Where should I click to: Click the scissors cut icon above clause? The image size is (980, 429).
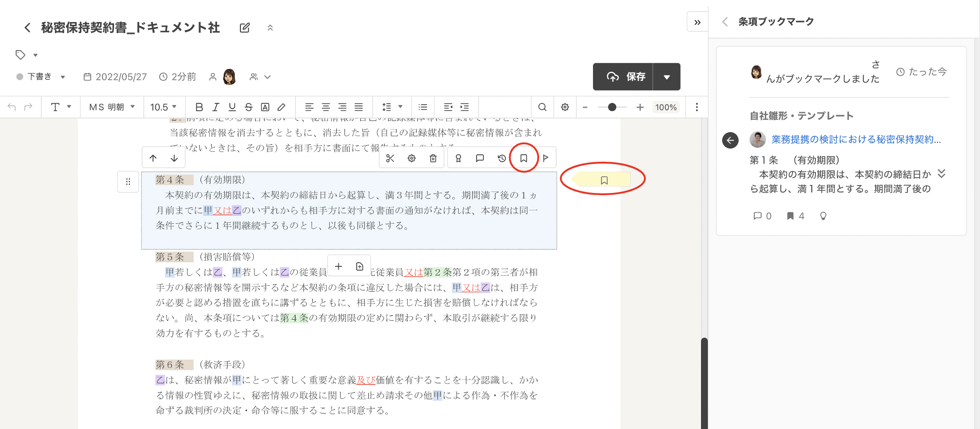click(x=390, y=158)
